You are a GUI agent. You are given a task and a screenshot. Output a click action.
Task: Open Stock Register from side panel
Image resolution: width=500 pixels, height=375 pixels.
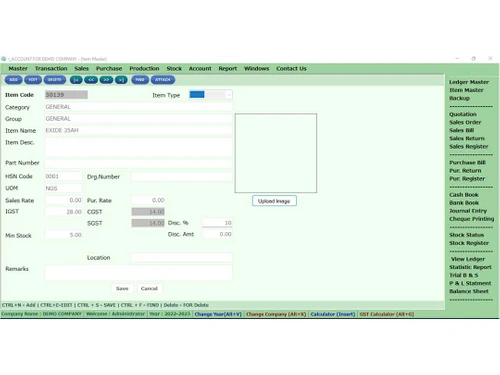click(469, 243)
